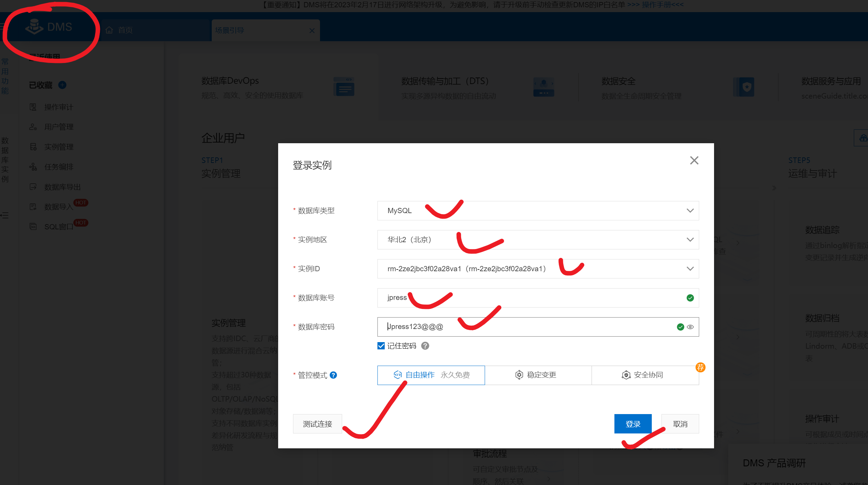Viewport: 868px width, 485px height.
Task: Click the 操作审计 sidebar icon
Action: (x=33, y=107)
